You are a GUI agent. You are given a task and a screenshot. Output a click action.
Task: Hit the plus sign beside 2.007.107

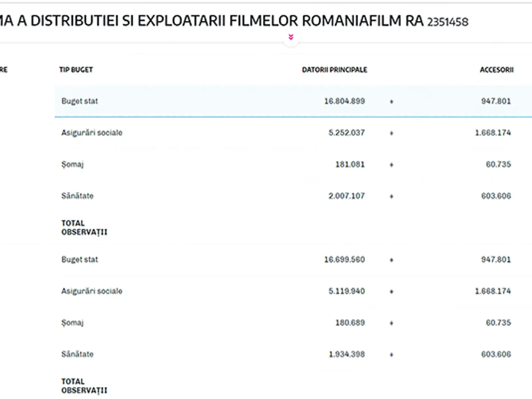point(391,196)
